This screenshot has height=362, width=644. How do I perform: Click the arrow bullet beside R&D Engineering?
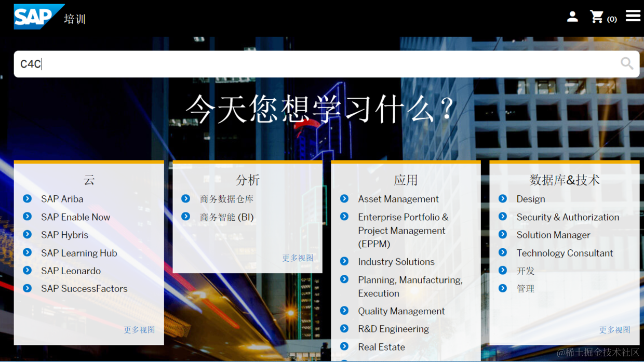pos(344,328)
